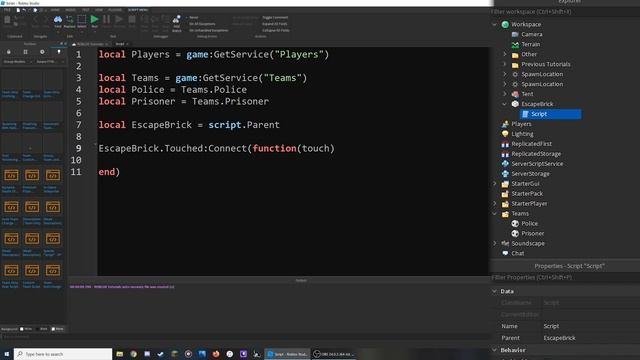Open the Toolbox recent clock tab icon
The image size is (640, 360).
pos(42,52)
